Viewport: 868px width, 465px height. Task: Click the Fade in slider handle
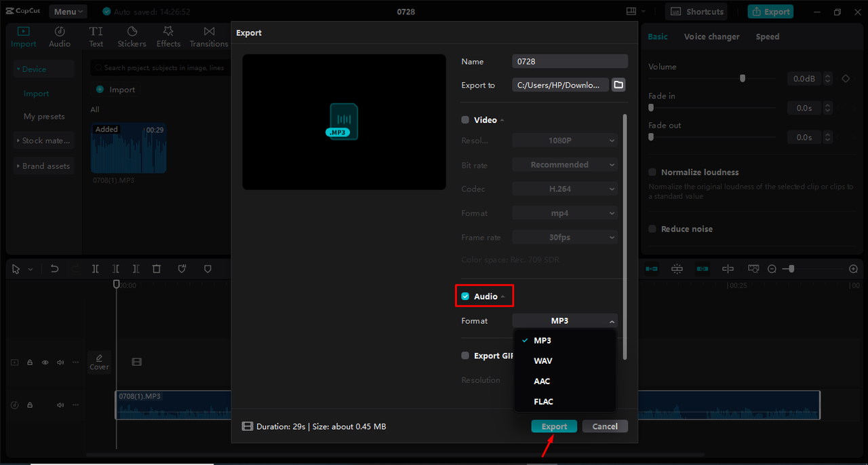coord(651,107)
